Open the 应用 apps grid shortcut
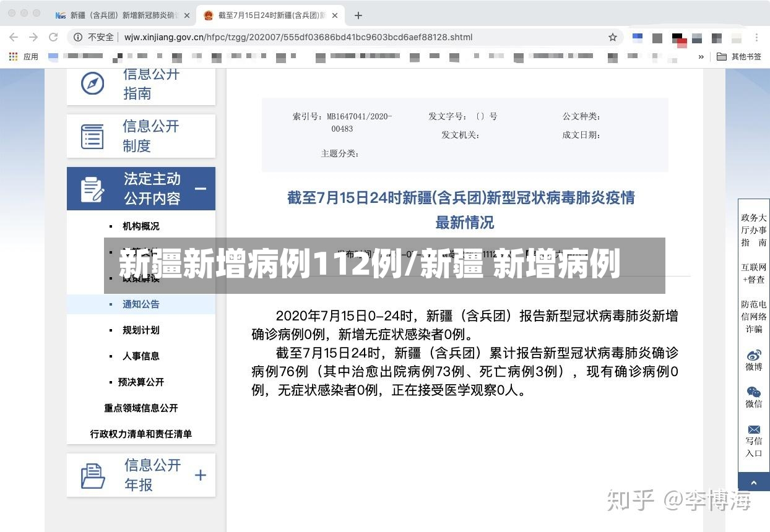 (x=24, y=56)
